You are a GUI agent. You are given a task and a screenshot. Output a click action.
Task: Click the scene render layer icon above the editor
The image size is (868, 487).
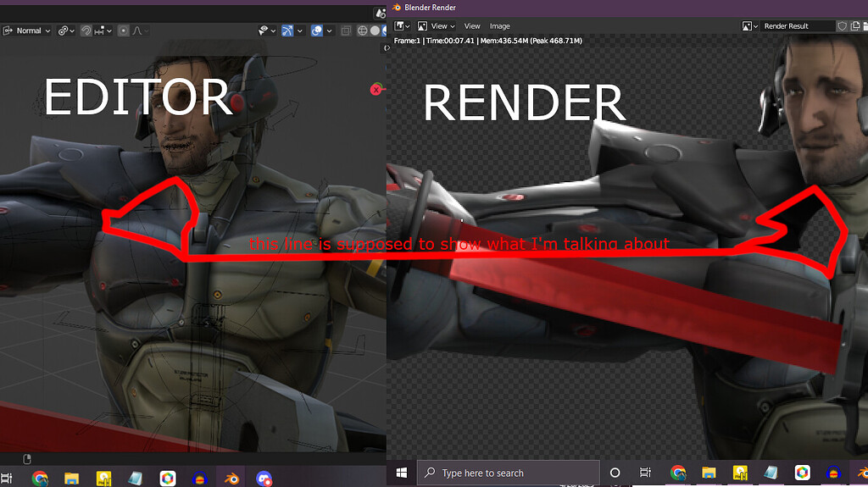pos(381,14)
